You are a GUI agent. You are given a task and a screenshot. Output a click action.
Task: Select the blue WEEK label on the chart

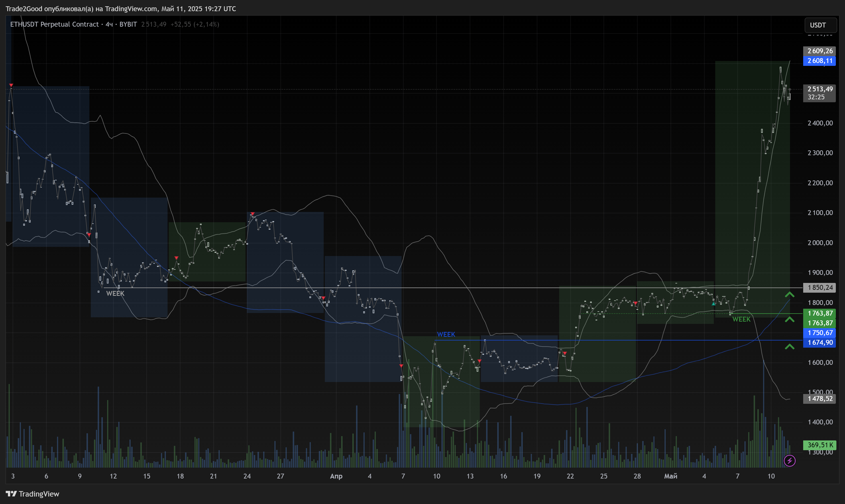coord(446,334)
